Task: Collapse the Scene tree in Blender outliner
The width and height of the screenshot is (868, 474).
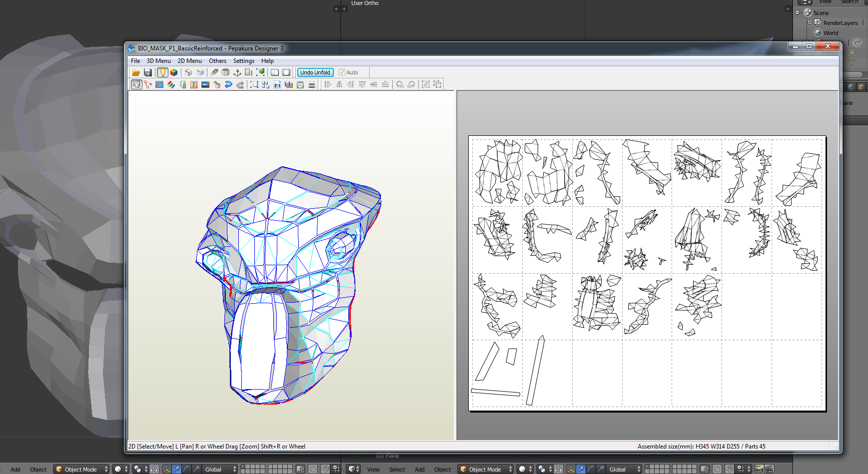Action: click(x=798, y=12)
